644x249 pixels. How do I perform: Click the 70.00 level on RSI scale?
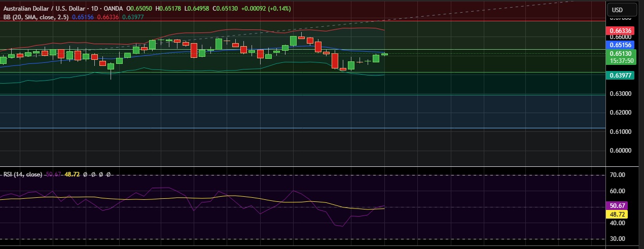[x=616, y=175]
